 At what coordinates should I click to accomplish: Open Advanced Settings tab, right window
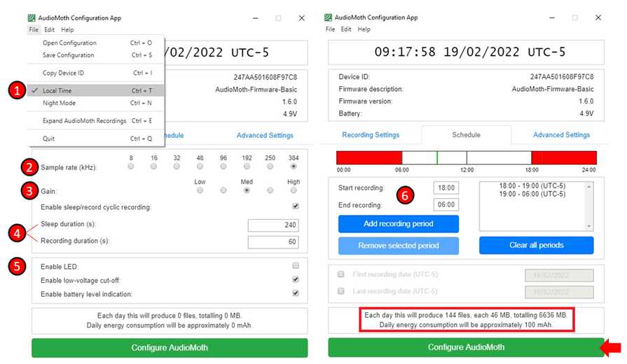[x=561, y=135]
